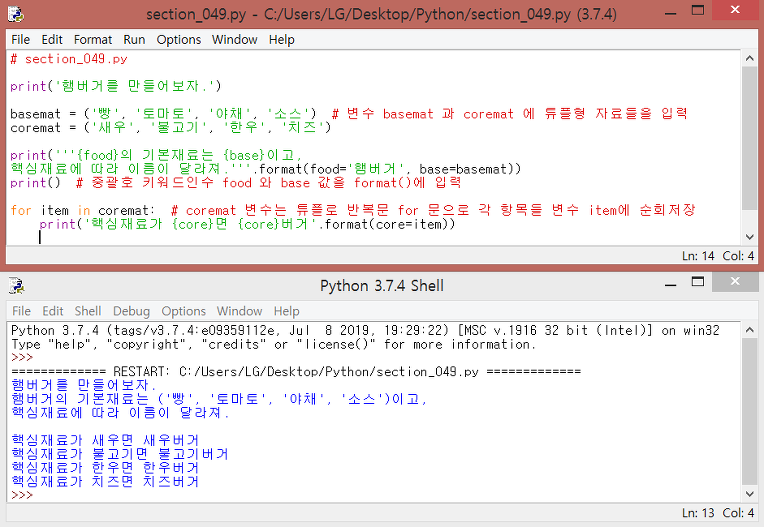Click the editor scrollbar down arrow
Image resolution: width=764 pixels, height=527 pixels.
(x=749, y=237)
